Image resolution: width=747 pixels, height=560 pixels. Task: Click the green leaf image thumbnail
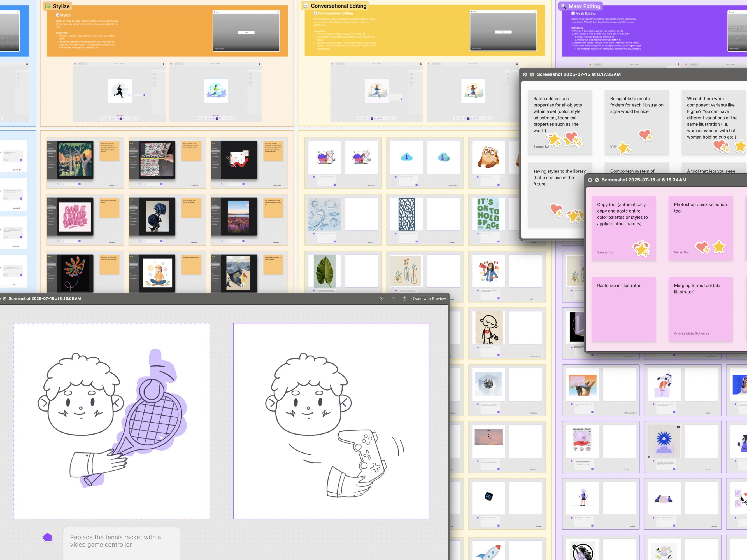(324, 271)
